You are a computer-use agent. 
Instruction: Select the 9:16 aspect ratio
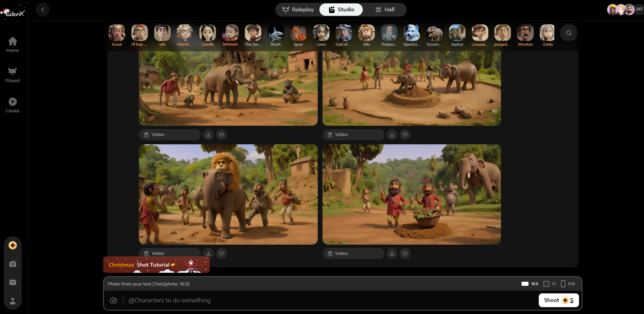click(568, 284)
